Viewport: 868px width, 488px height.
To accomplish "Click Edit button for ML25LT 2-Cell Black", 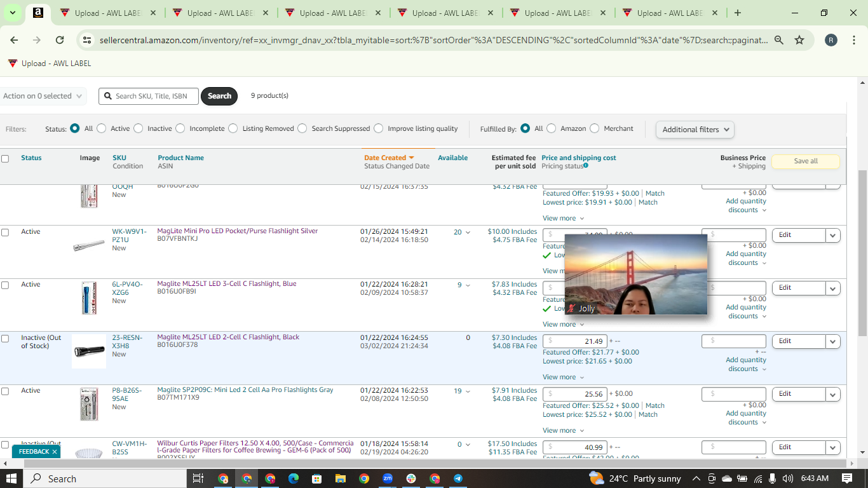I will tap(799, 341).
